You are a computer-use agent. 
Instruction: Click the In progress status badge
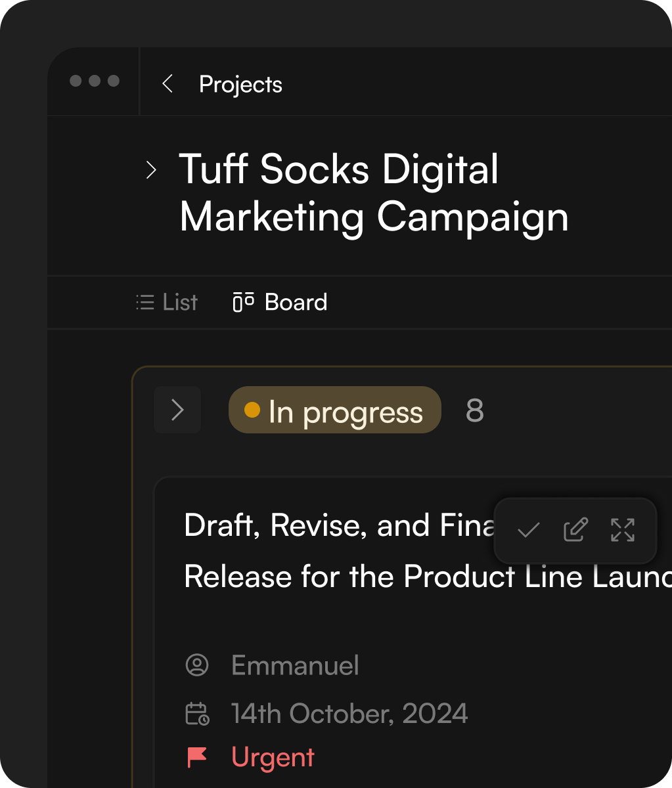click(x=346, y=410)
